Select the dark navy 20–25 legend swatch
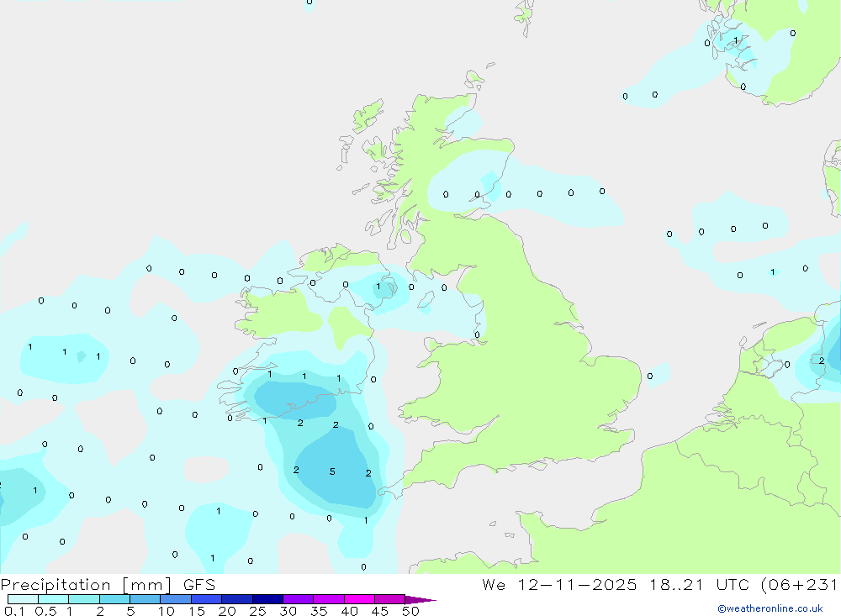This screenshot has height=616, width=841. click(x=237, y=599)
